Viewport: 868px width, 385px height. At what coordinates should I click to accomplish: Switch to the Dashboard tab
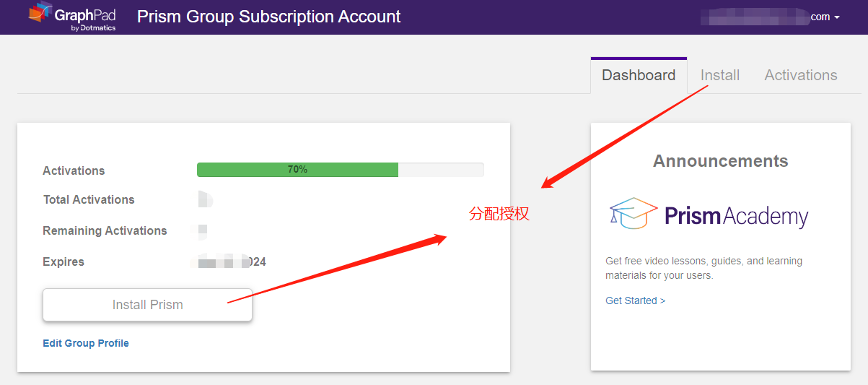(639, 75)
